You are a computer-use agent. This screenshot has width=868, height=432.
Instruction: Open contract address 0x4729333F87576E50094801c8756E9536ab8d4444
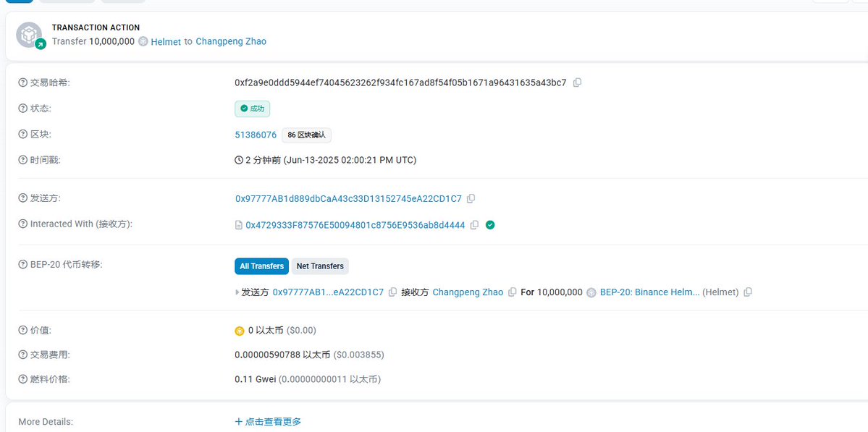tap(355, 225)
